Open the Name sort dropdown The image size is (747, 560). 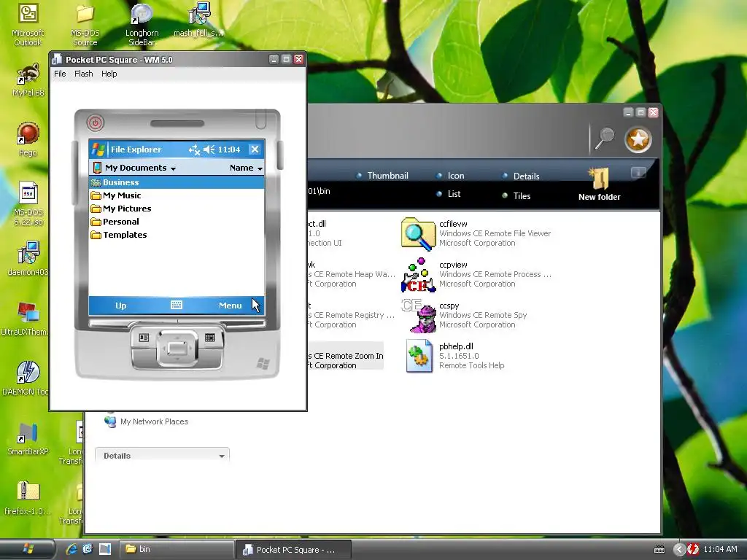[246, 168]
